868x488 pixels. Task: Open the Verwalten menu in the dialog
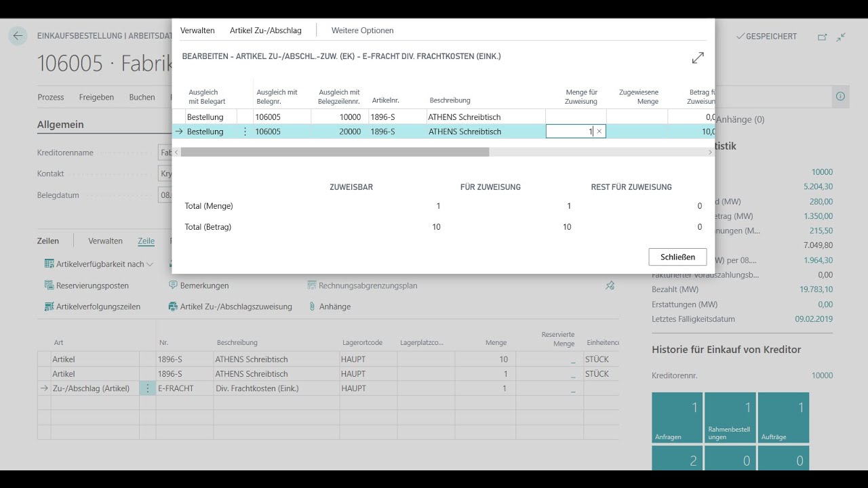197,30
